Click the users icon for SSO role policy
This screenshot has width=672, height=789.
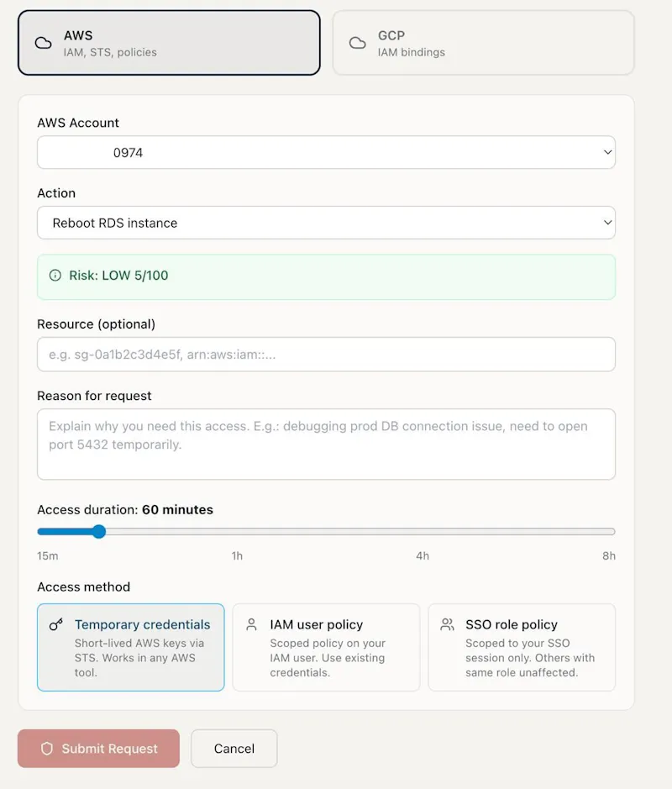447,624
